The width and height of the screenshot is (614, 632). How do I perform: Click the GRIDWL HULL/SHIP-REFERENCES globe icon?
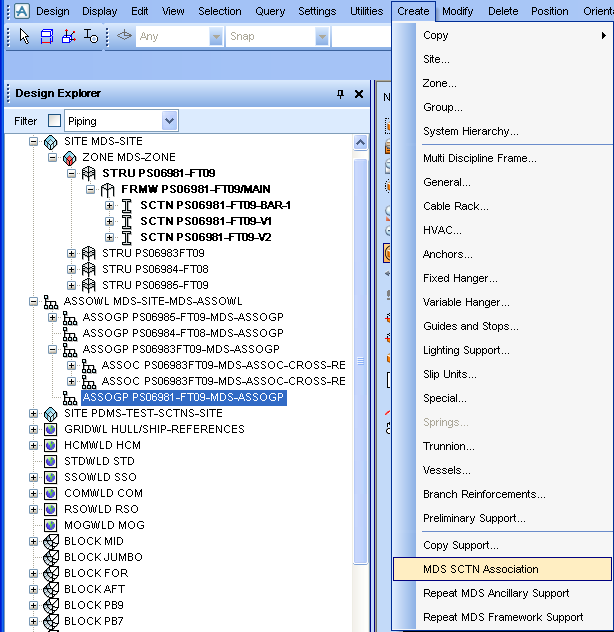pos(51,429)
